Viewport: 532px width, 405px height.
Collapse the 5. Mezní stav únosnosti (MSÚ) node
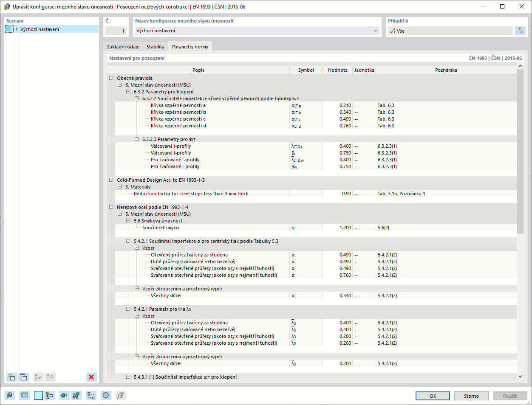[120, 214]
